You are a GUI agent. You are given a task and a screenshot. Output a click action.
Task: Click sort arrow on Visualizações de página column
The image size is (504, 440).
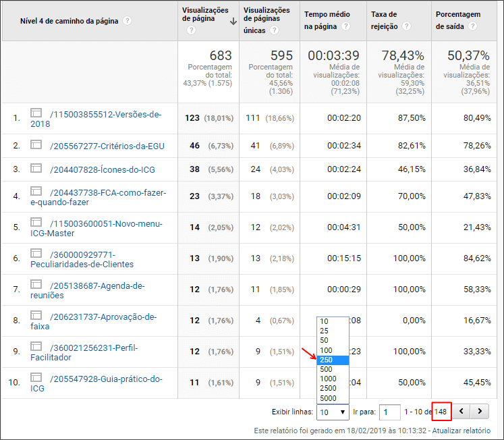pyautogui.click(x=233, y=22)
